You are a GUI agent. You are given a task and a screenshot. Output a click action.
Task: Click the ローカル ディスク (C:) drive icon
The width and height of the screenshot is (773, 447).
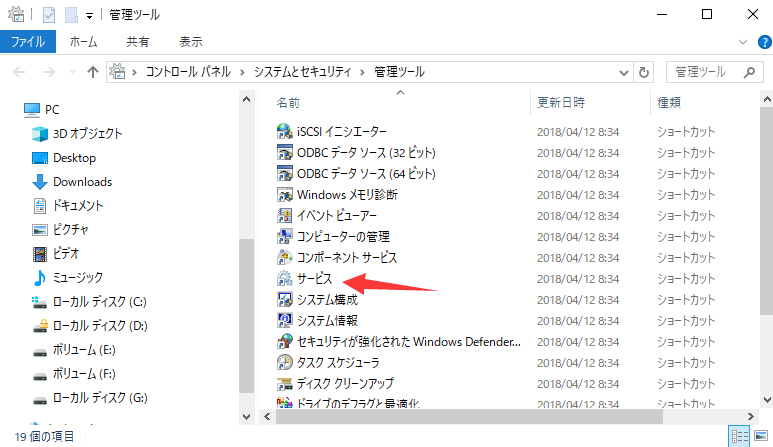tap(39, 302)
